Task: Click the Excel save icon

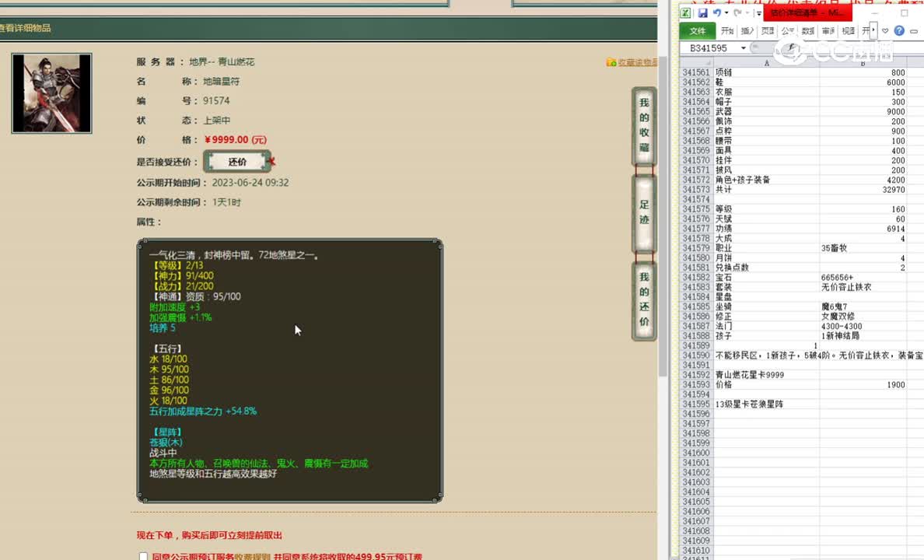Action: tap(702, 13)
